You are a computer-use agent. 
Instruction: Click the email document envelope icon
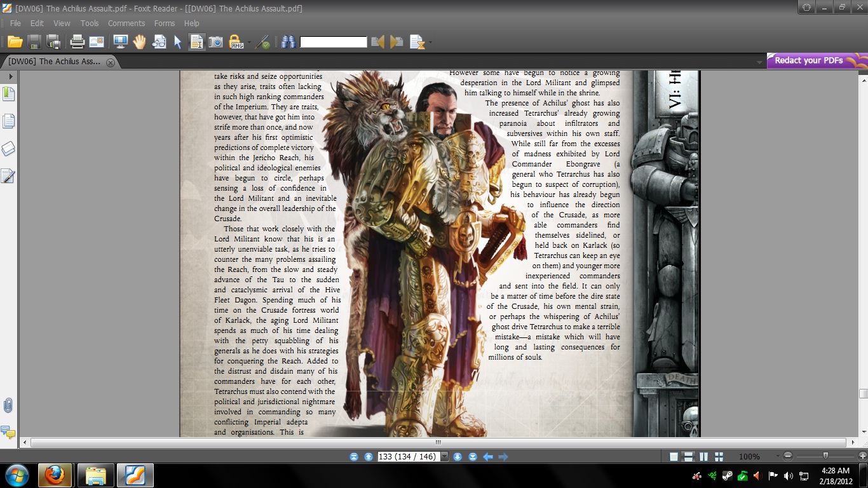97,42
